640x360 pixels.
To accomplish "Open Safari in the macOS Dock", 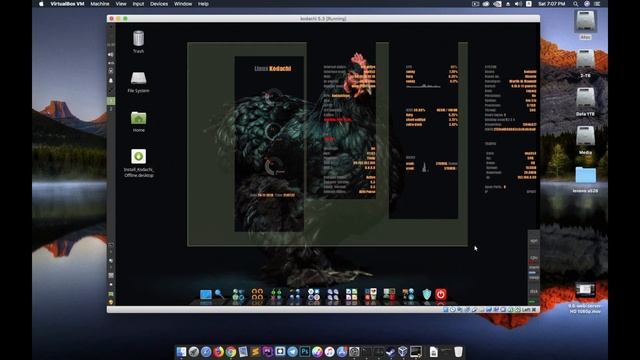I will click(x=206, y=351).
